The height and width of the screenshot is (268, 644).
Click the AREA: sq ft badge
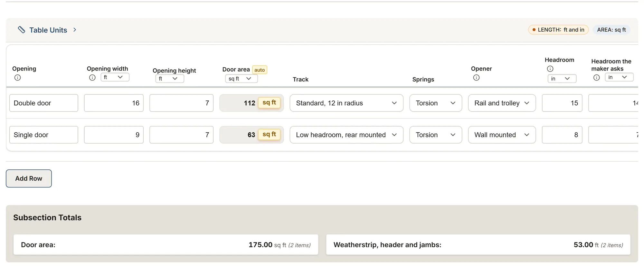click(611, 30)
